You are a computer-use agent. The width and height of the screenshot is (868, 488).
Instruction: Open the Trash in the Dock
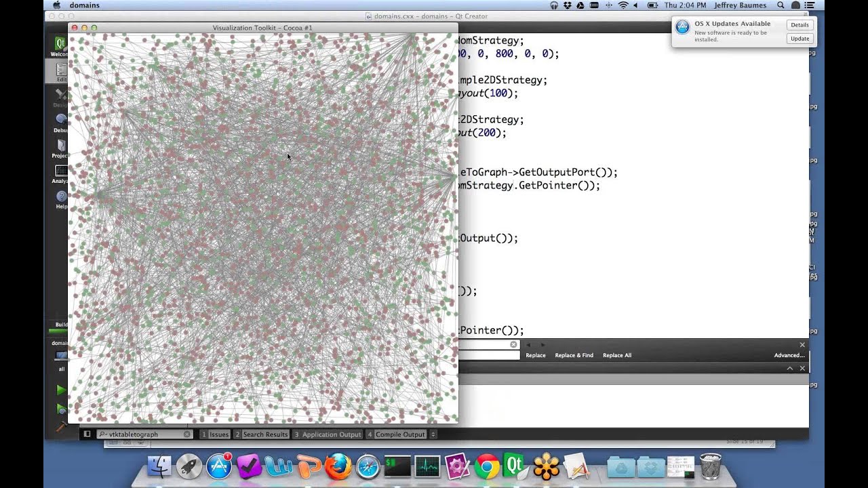coord(710,466)
